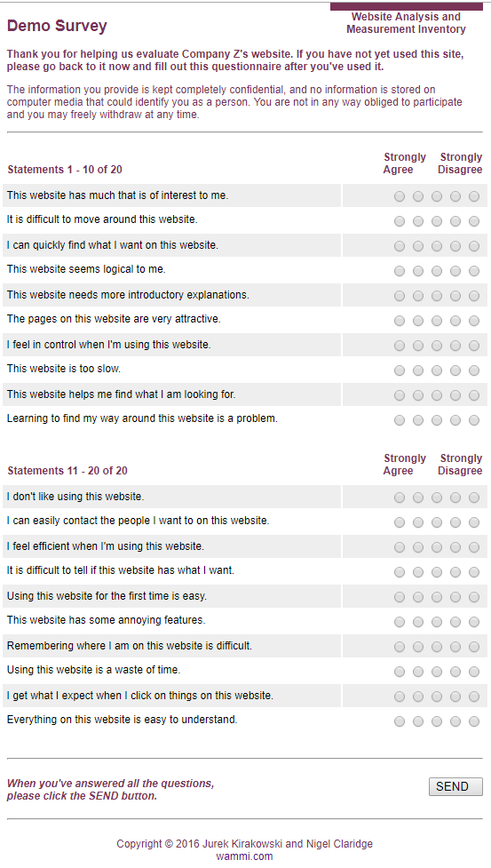The image size is (491, 868).
Task: Select Strongly Agree for 'much that is of interest'
Action: [x=400, y=196]
